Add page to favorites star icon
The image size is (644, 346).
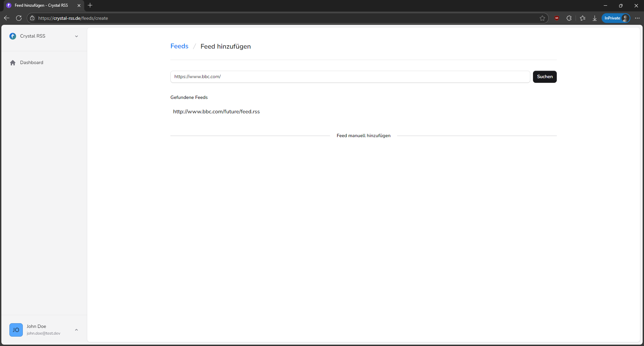tap(542, 18)
